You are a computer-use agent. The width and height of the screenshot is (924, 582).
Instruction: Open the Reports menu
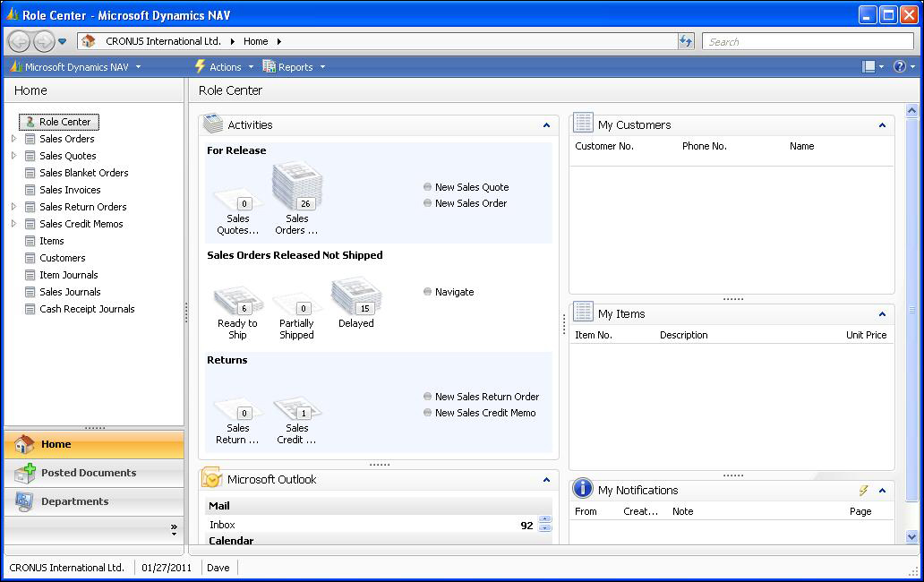coord(294,67)
